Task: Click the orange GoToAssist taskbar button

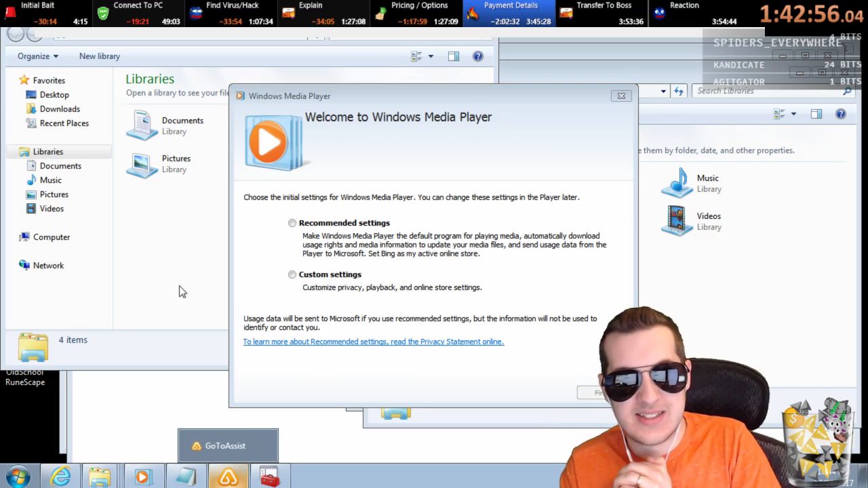Action: (228, 476)
